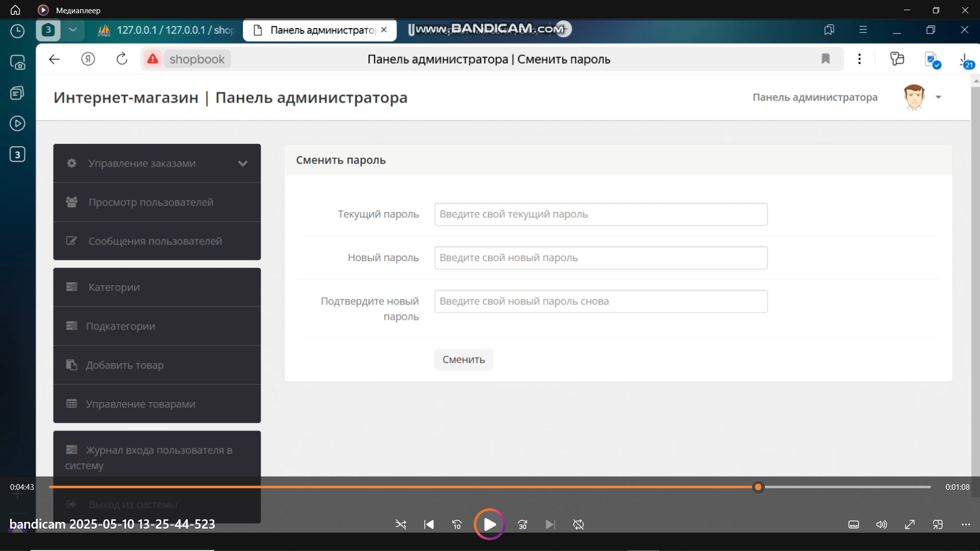Screen dimensions: 980x551
Task: Expand Управление заказами menu chevron
Action: [242, 163]
